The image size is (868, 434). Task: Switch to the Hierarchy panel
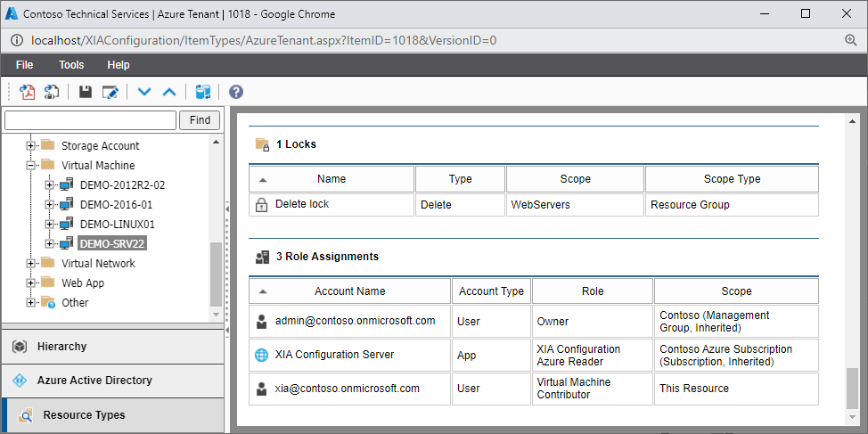pyautogui.click(x=113, y=347)
